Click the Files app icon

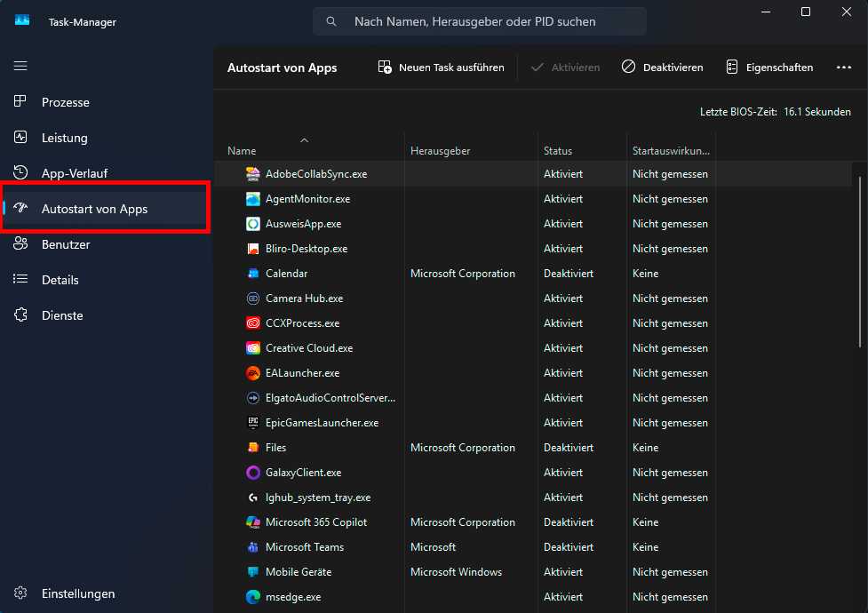253,448
